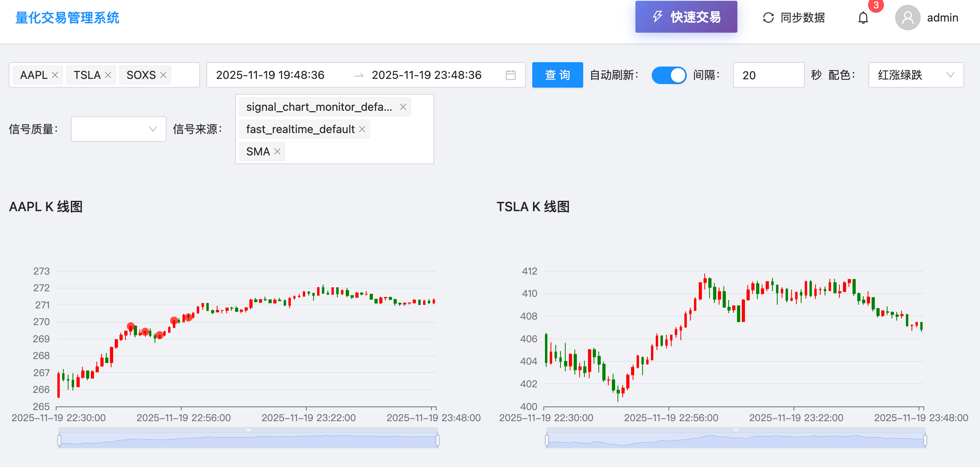Click the end date 2025-11-19 23:48:36 field

427,75
